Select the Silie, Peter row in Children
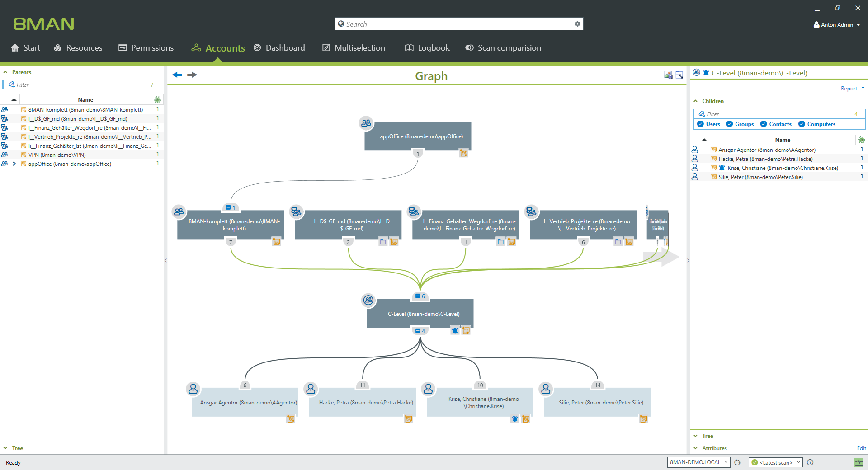The image size is (868, 470). click(x=779, y=177)
